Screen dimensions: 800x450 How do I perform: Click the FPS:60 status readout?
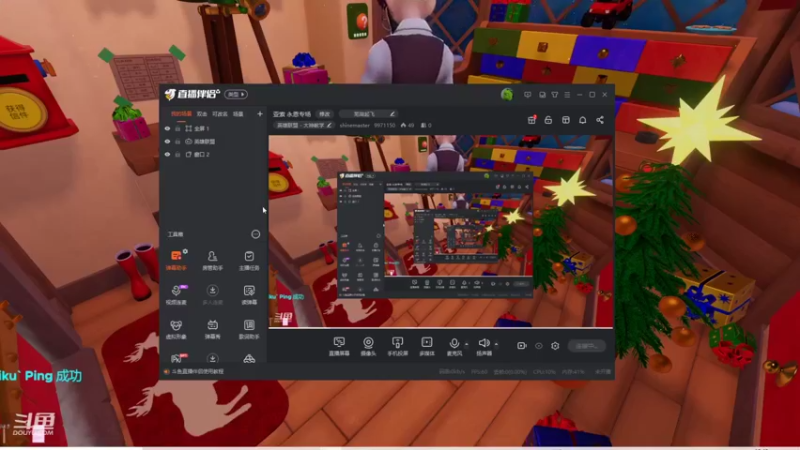(479, 372)
